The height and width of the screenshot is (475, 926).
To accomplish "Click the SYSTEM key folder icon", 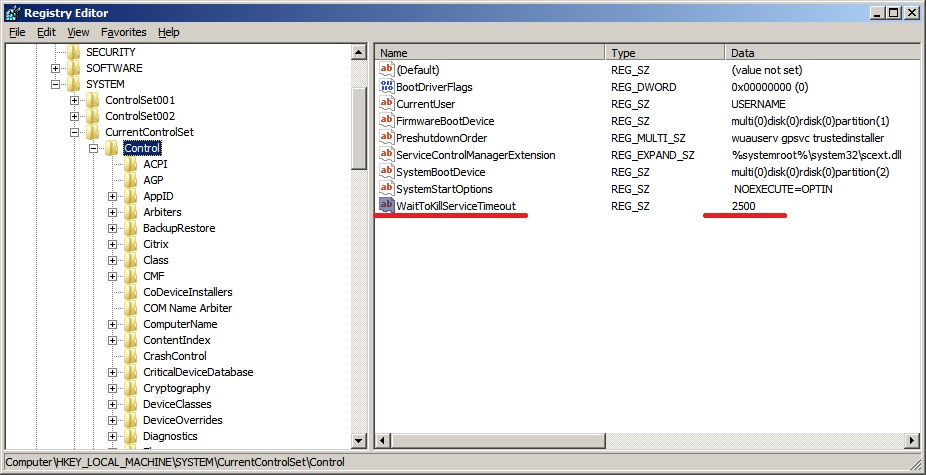I will pyautogui.click(x=73, y=84).
